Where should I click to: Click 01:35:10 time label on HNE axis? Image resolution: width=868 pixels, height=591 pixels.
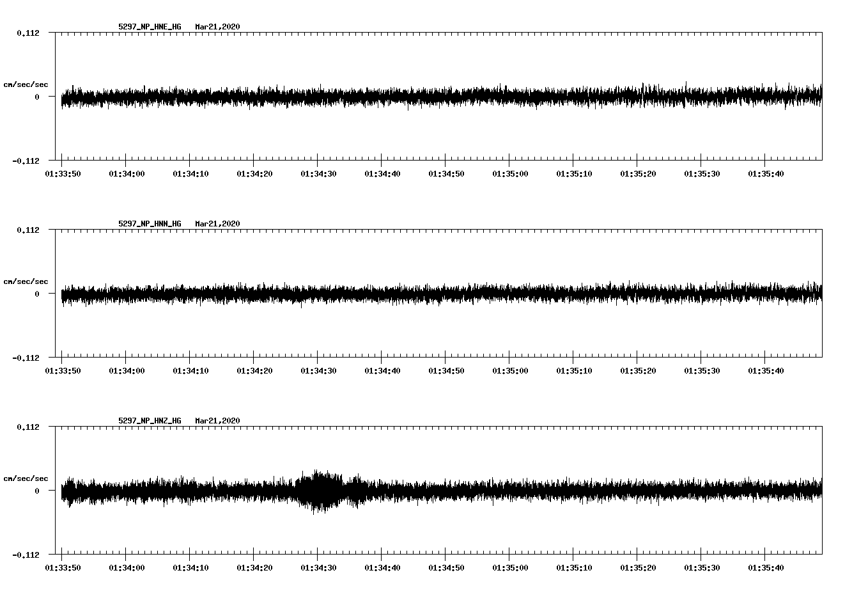pos(574,174)
